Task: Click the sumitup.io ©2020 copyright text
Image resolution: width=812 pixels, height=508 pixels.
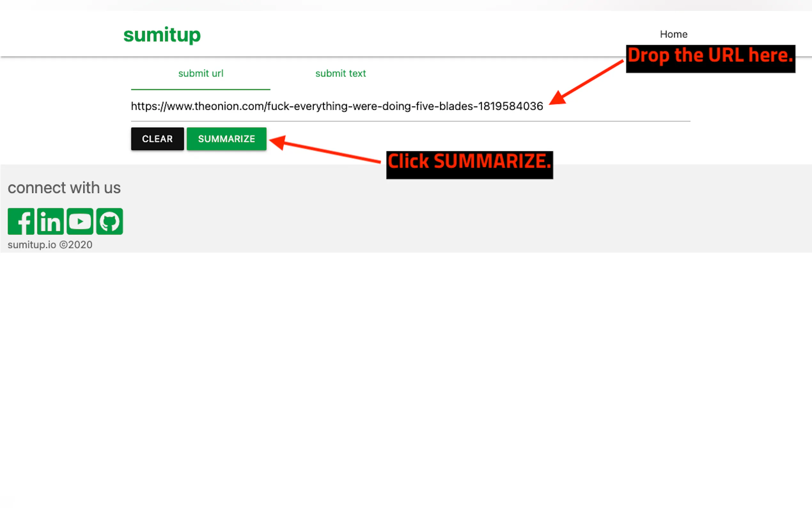Action: pyautogui.click(x=50, y=245)
